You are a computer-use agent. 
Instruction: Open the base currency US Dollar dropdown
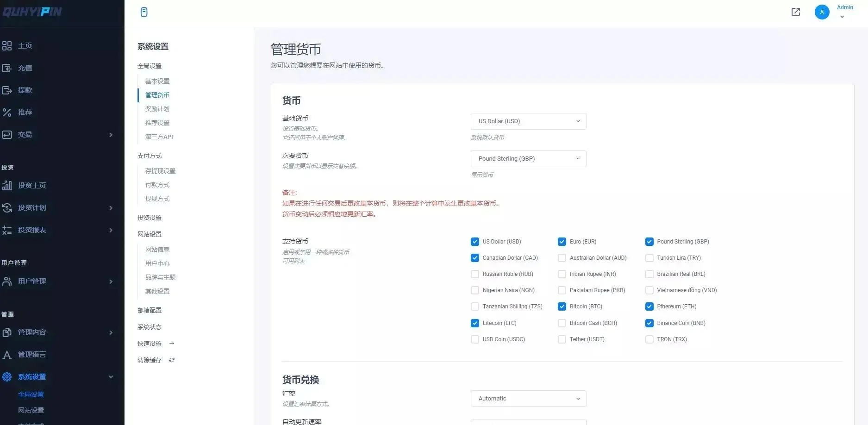[x=528, y=121]
